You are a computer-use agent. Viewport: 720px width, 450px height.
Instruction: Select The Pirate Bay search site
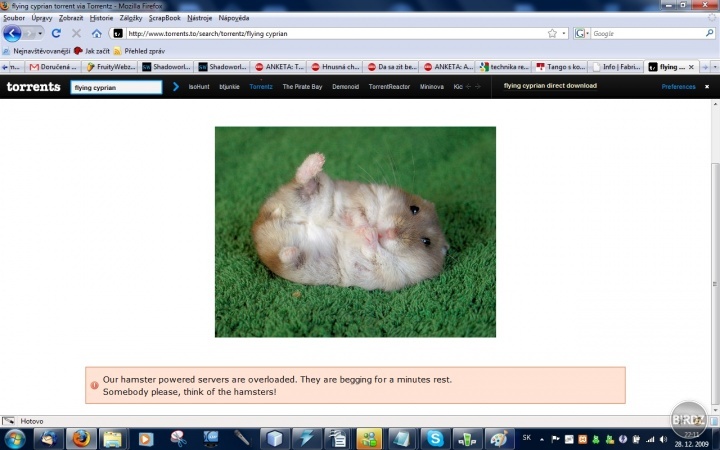point(302,87)
